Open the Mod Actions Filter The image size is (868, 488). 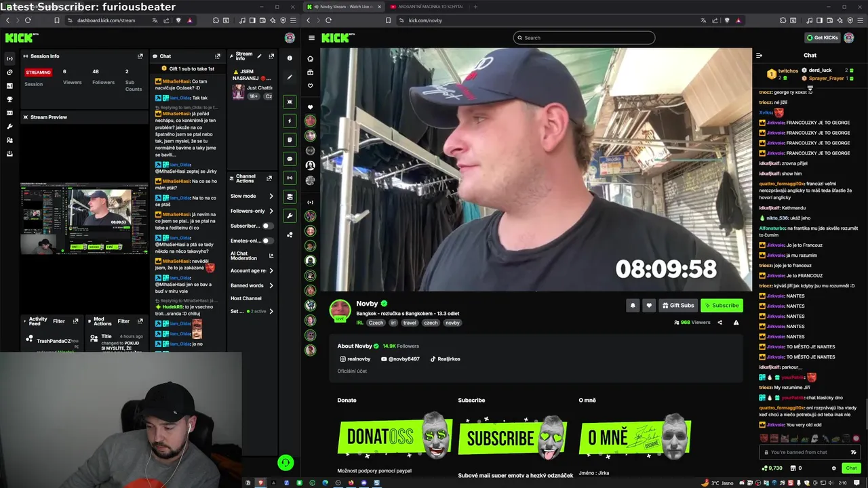coord(123,321)
